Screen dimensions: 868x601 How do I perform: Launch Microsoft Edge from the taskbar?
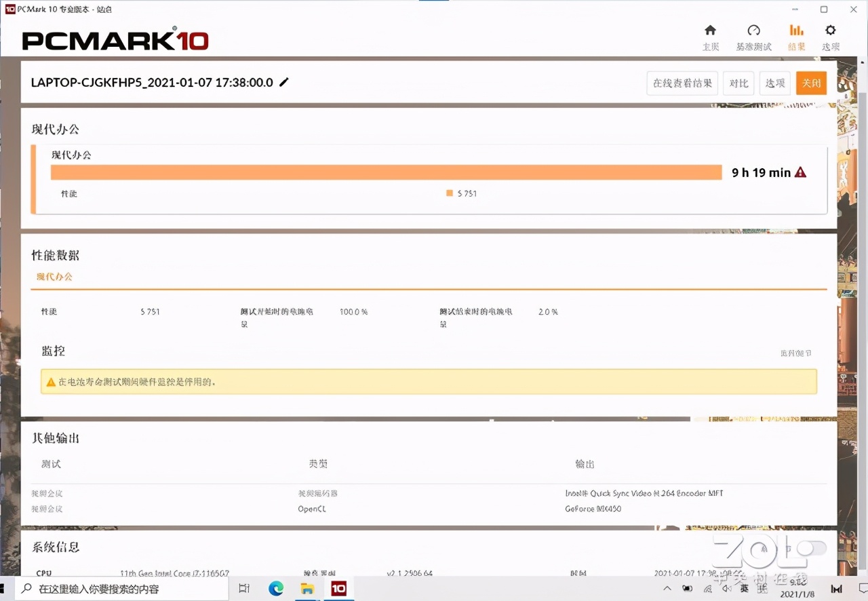[x=275, y=588]
